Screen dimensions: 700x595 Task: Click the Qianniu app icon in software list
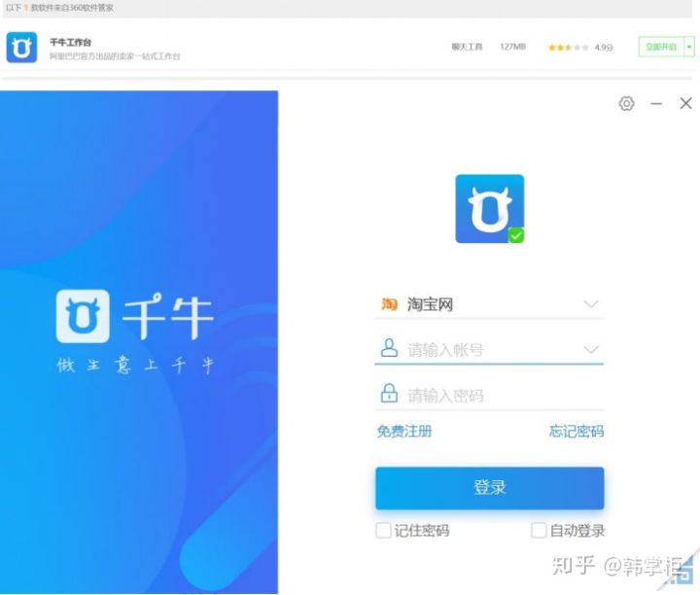coord(21,48)
